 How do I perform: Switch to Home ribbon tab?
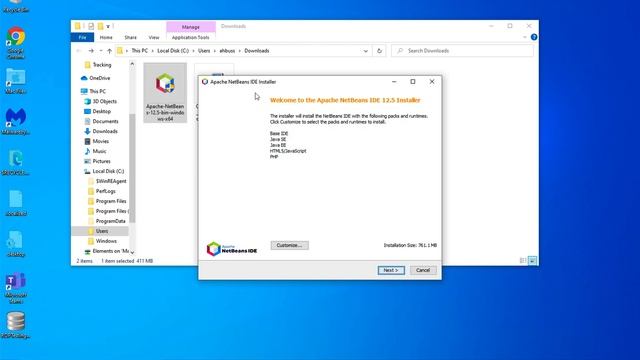[x=106, y=38]
